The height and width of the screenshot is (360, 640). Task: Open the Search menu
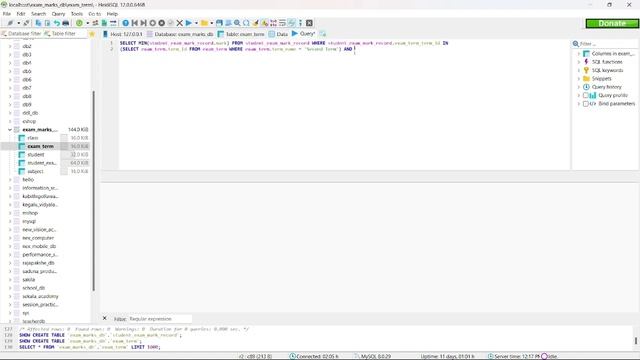[x=39, y=14]
